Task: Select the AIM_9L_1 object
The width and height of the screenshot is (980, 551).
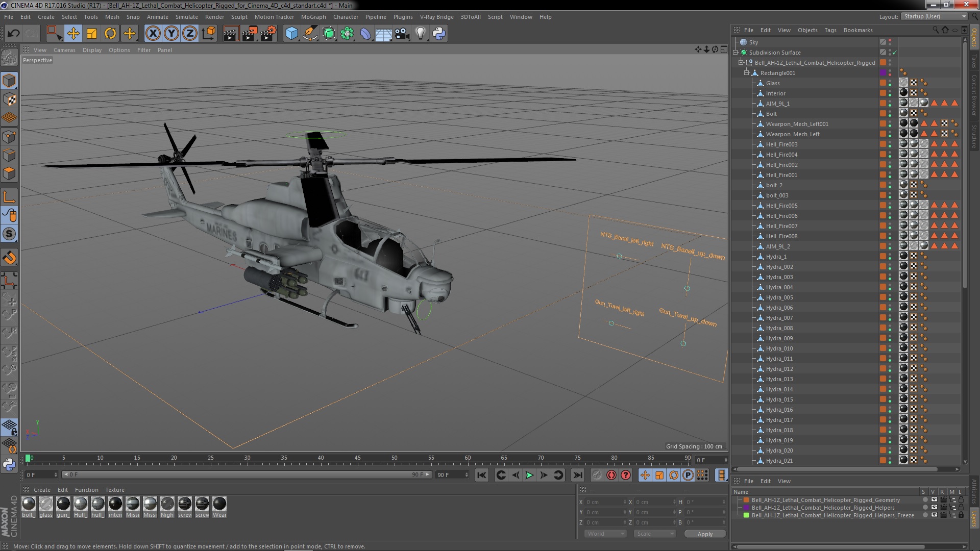Action: pos(777,104)
